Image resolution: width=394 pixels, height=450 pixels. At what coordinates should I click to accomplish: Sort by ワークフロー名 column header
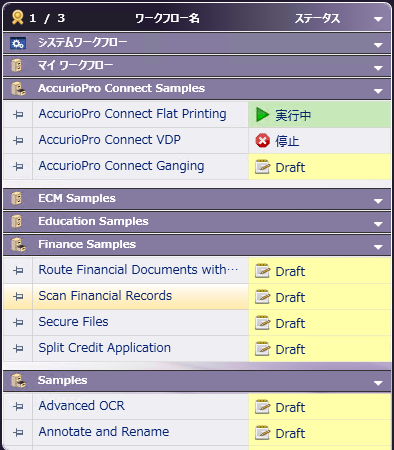(x=167, y=18)
